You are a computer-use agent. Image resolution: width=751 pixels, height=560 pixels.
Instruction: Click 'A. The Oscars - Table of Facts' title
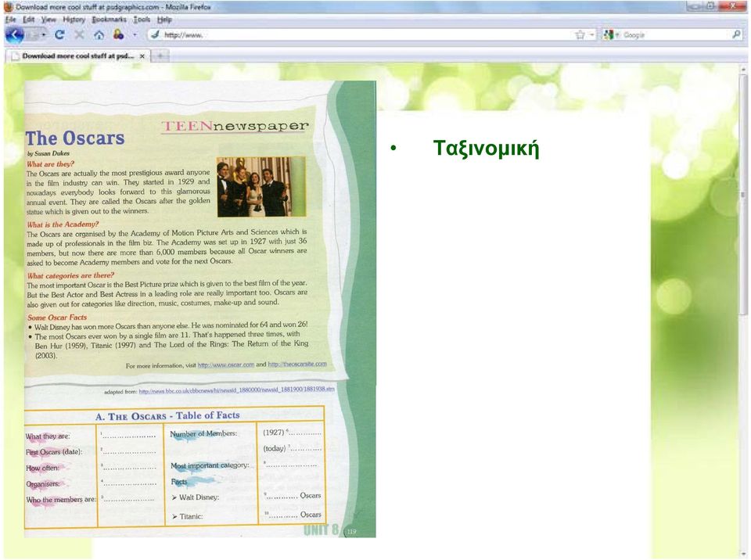[167, 416]
